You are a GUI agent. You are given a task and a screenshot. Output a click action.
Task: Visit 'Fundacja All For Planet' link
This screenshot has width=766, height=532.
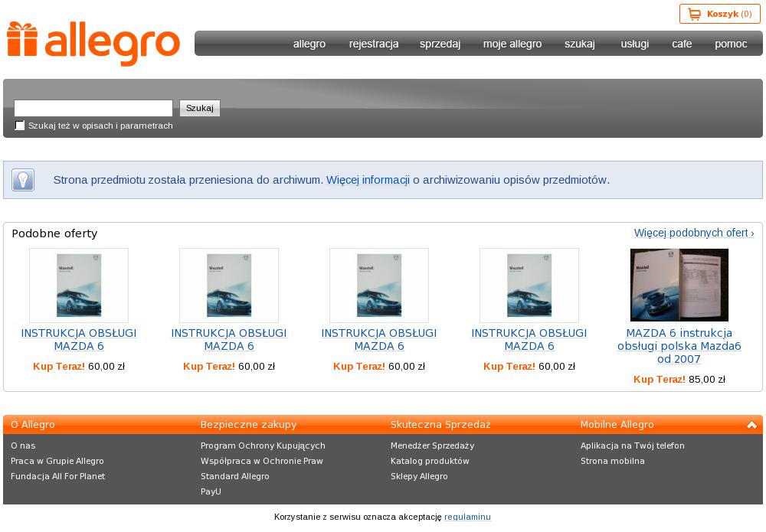pos(57,476)
